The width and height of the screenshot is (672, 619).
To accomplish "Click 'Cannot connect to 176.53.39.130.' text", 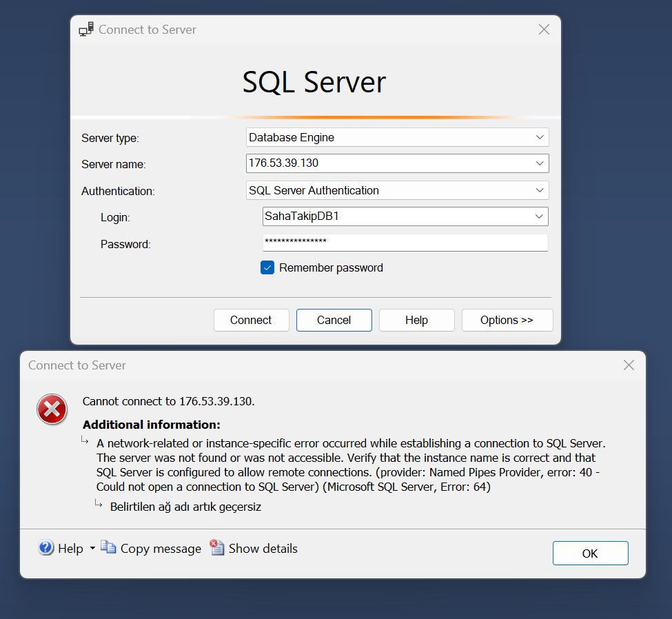I will (168, 401).
